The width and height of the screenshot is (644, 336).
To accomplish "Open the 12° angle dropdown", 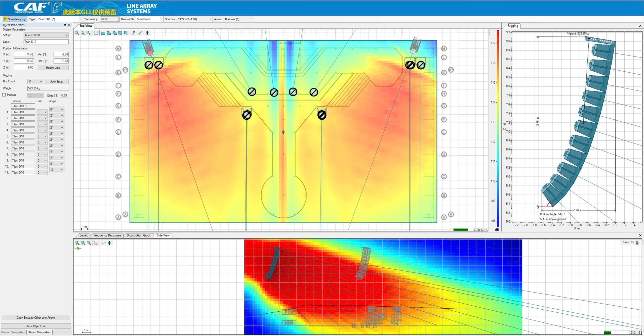I will [x=57, y=170].
